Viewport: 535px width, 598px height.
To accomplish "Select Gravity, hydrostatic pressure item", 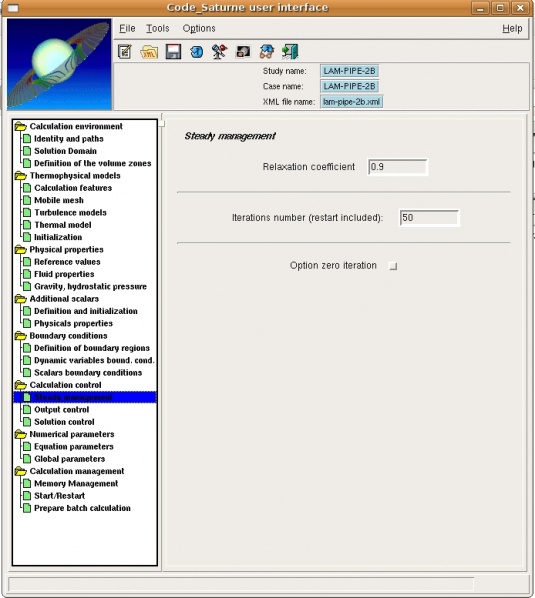I will (90, 286).
